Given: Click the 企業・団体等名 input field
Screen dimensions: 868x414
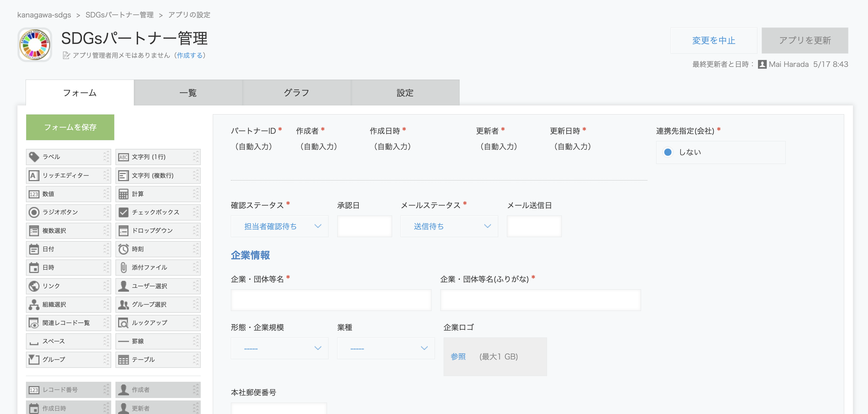Looking at the screenshot, I should [x=331, y=300].
